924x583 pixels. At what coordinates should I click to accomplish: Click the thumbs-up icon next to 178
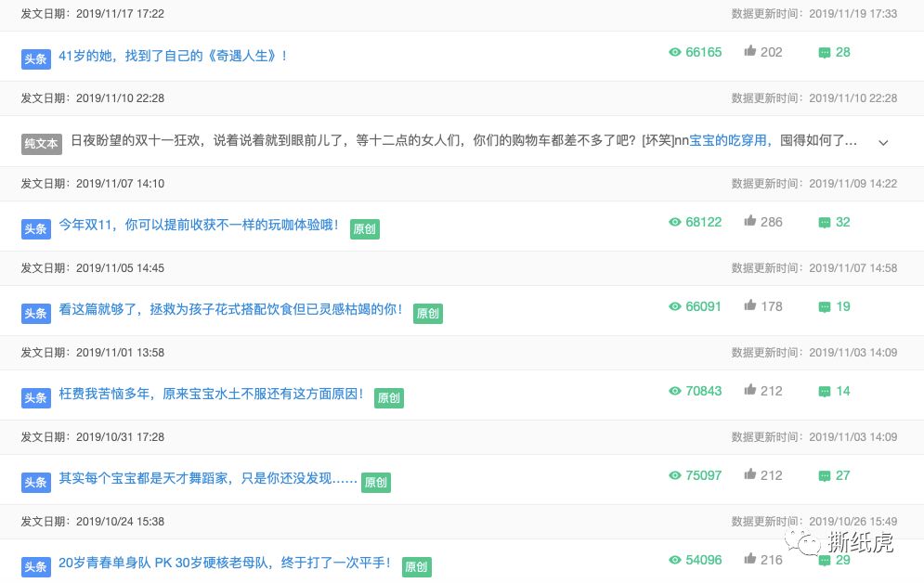[x=749, y=306]
